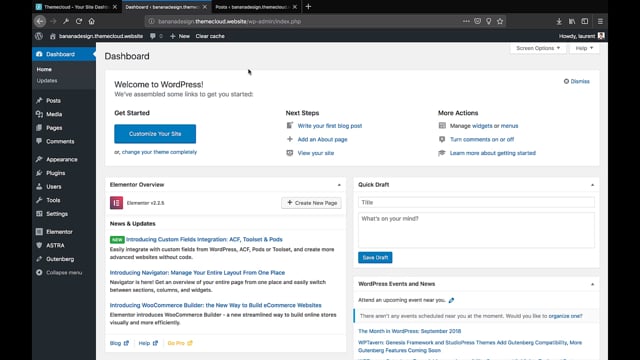The width and height of the screenshot is (640, 360).
Task: Go to browser home icon
Action: click(x=91, y=21)
